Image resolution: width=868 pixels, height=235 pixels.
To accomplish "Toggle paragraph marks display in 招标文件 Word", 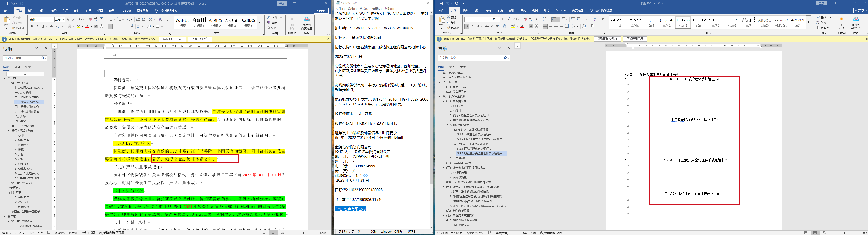I will point(168,19).
